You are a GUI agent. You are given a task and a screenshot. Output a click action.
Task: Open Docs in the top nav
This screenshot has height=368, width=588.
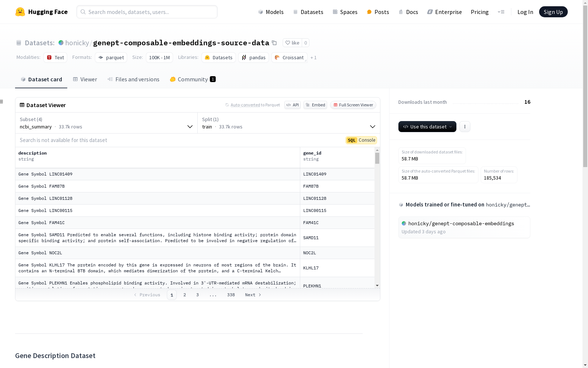pyautogui.click(x=408, y=12)
